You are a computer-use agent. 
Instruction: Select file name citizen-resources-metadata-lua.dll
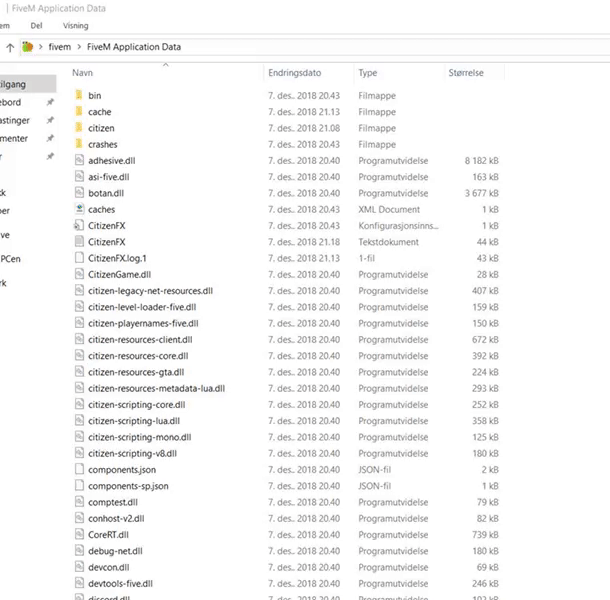156,388
